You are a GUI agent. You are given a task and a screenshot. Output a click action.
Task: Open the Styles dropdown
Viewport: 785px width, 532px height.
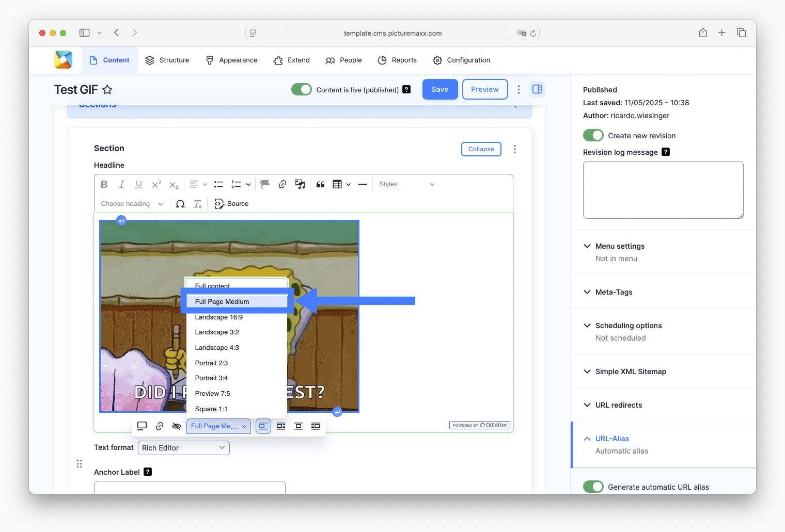coord(406,184)
